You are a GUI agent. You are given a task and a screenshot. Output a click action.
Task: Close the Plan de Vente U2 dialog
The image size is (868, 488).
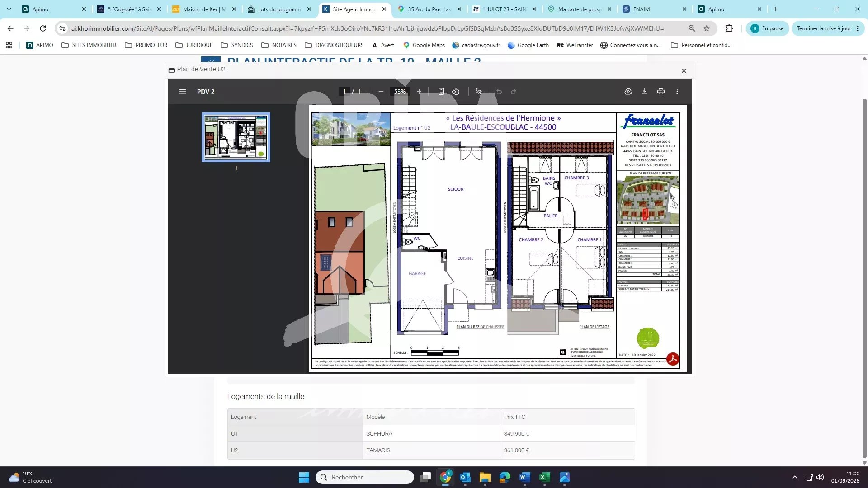pos(684,70)
